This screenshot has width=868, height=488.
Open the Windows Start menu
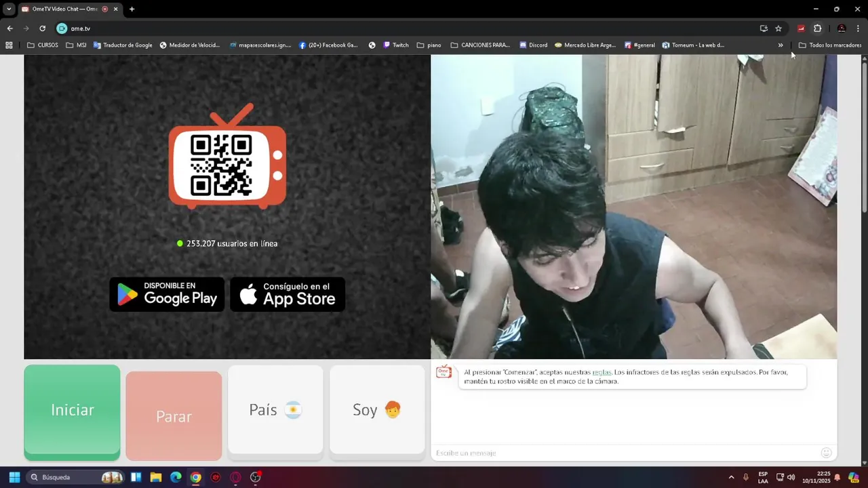point(14,477)
